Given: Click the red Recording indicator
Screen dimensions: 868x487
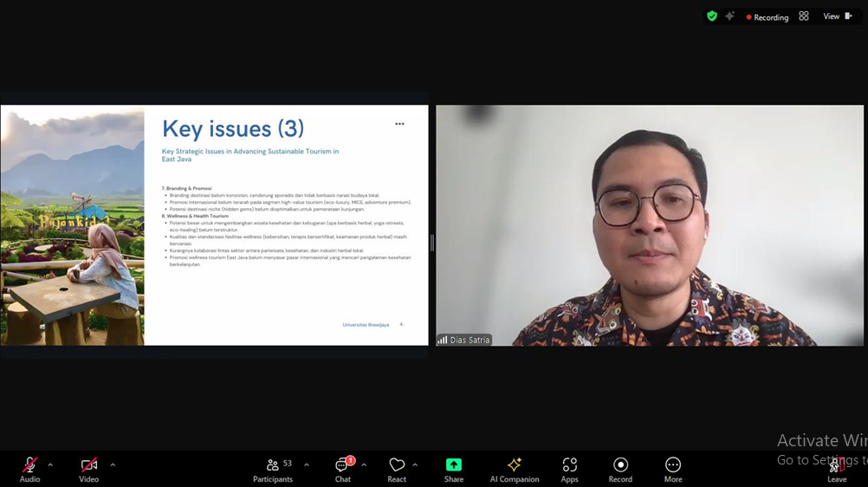Looking at the screenshot, I should [768, 17].
